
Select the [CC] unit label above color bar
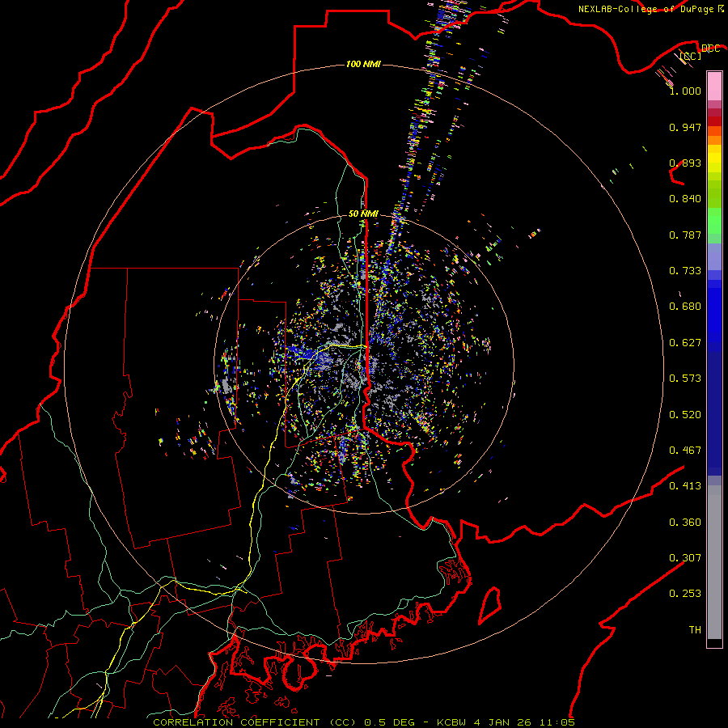tap(691, 56)
